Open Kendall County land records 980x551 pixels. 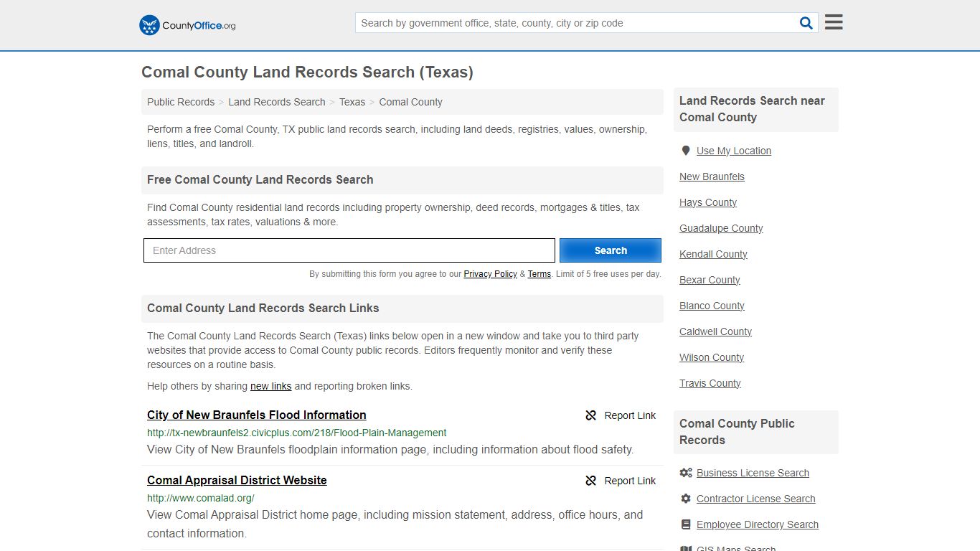pyautogui.click(x=713, y=254)
